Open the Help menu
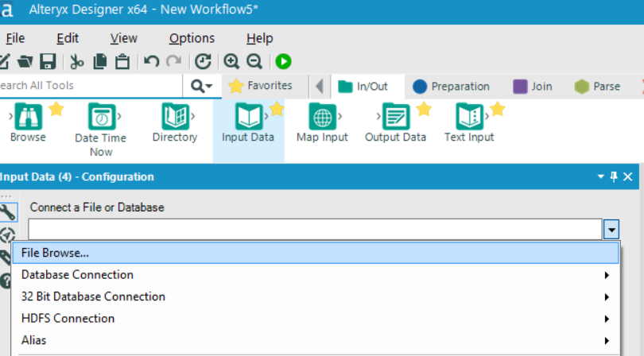Screen dimensions: 644x356 259,38
